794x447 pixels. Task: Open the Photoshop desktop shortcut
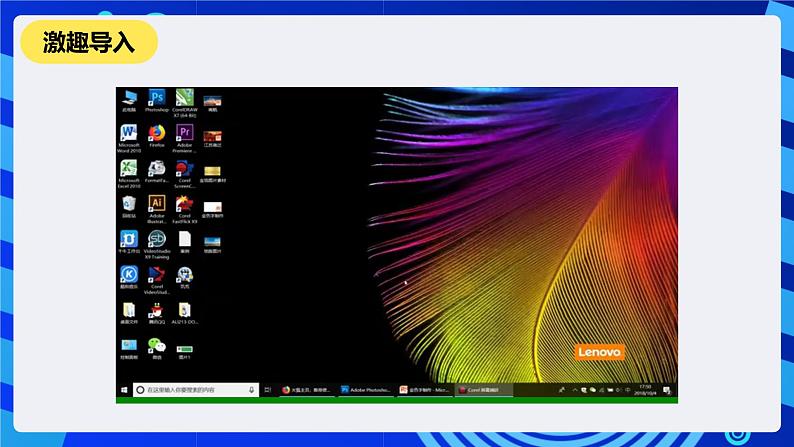[157, 101]
